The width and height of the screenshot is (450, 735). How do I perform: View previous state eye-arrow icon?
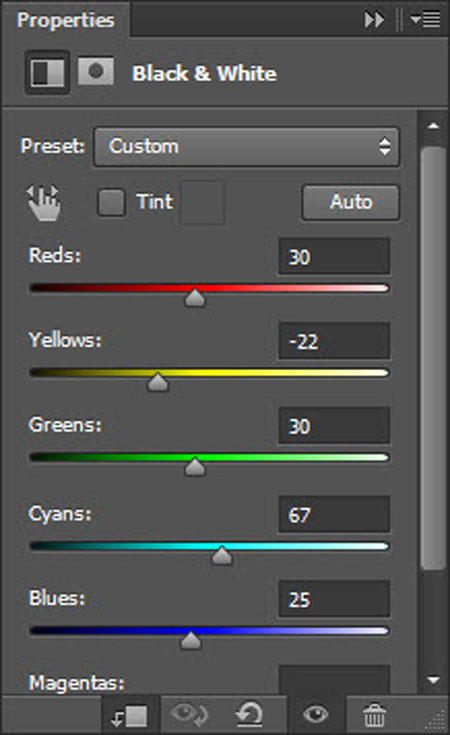[189, 715]
